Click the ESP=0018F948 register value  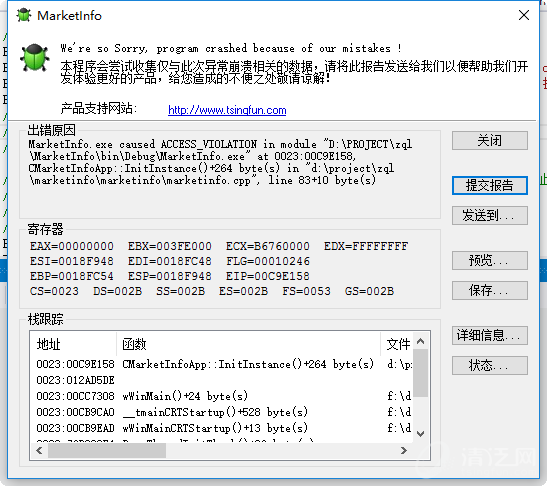[170, 276]
